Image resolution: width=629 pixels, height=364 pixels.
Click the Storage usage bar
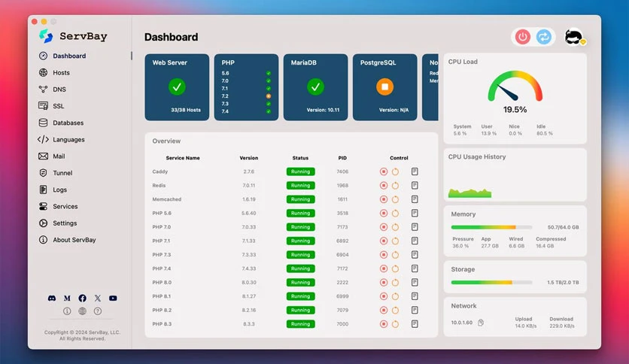tap(491, 283)
